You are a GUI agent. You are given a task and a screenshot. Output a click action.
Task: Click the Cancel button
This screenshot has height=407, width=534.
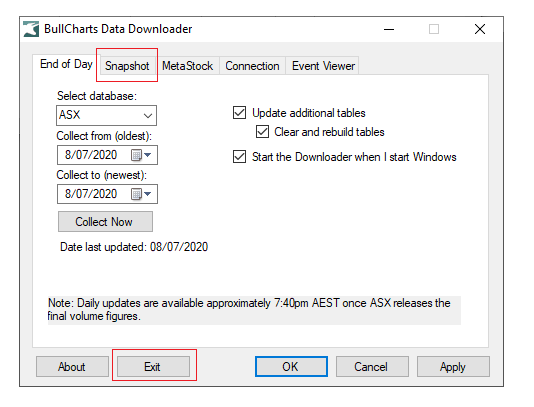[x=372, y=366]
